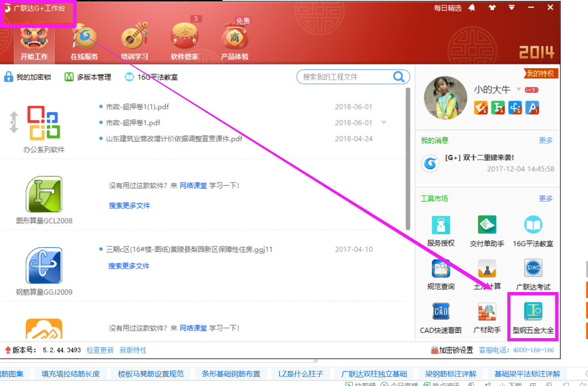Click 检查更新 in the status bar
The width and height of the screenshot is (588, 386).
(100, 350)
